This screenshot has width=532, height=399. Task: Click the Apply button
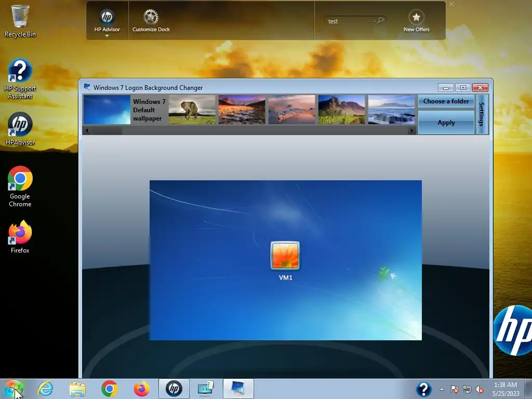[x=446, y=123]
